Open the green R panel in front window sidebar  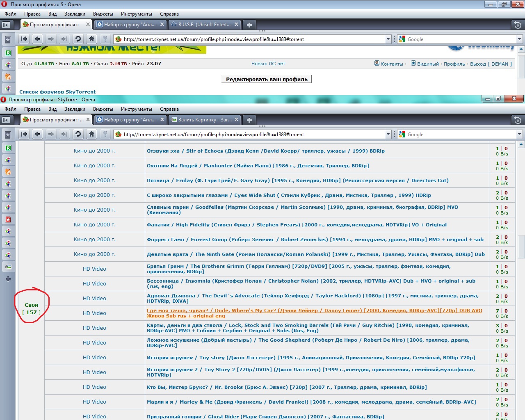(8, 148)
